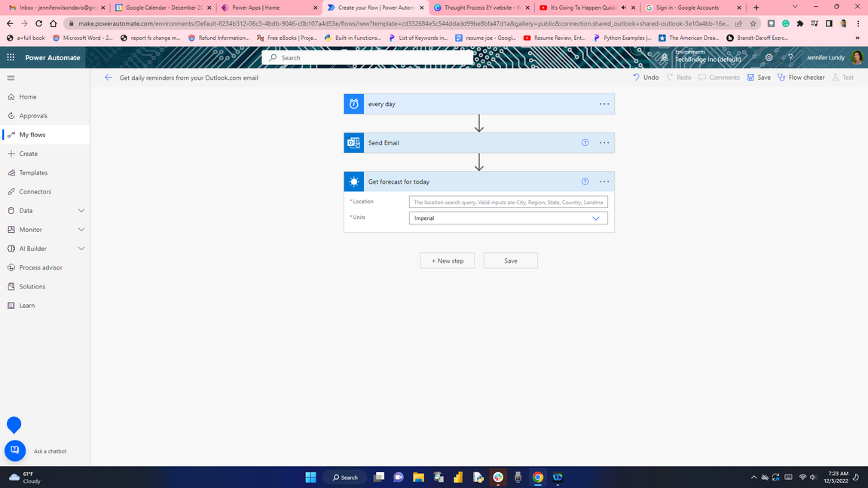Screen dimensions: 868x488
Task: Click Test in the command bar
Action: point(842,78)
